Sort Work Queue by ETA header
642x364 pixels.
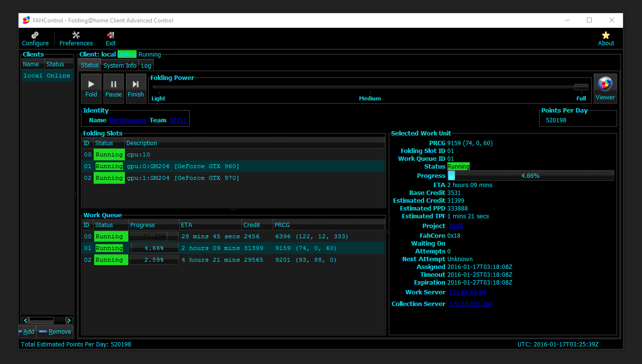coord(210,225)
